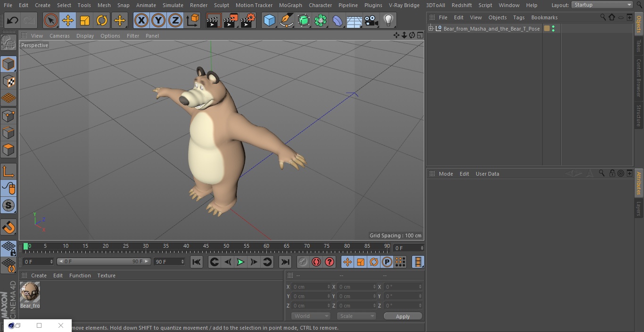The width and height of the screenshot is (644, 332).
Task: Toggle bear object visibility dots
Action: [553, 29]
